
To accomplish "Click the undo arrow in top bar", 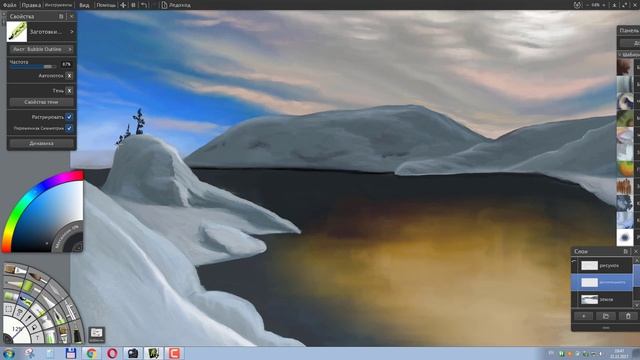I will 144,5.
